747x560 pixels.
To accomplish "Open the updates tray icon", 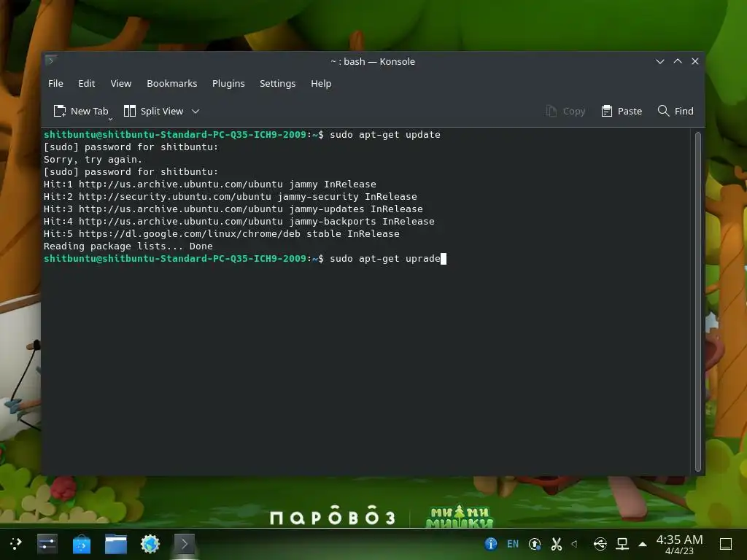I will tap(535, 544).
